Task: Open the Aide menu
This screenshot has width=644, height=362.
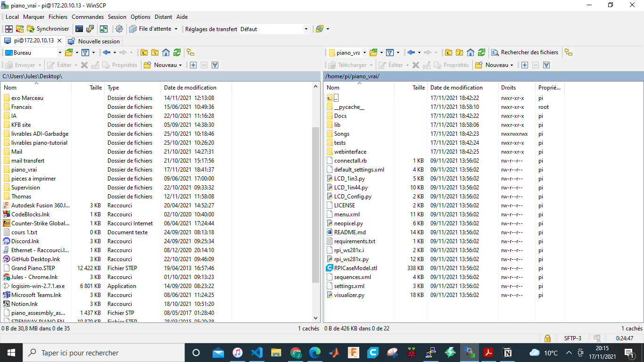Action: point(182,16)
